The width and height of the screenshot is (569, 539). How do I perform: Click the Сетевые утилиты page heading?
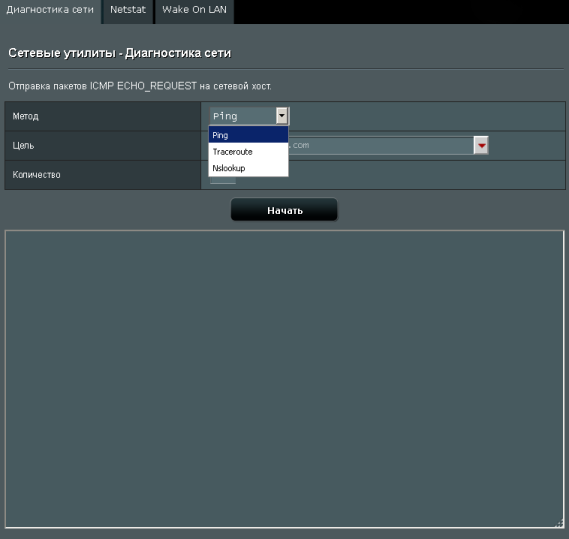pos(119,53)
